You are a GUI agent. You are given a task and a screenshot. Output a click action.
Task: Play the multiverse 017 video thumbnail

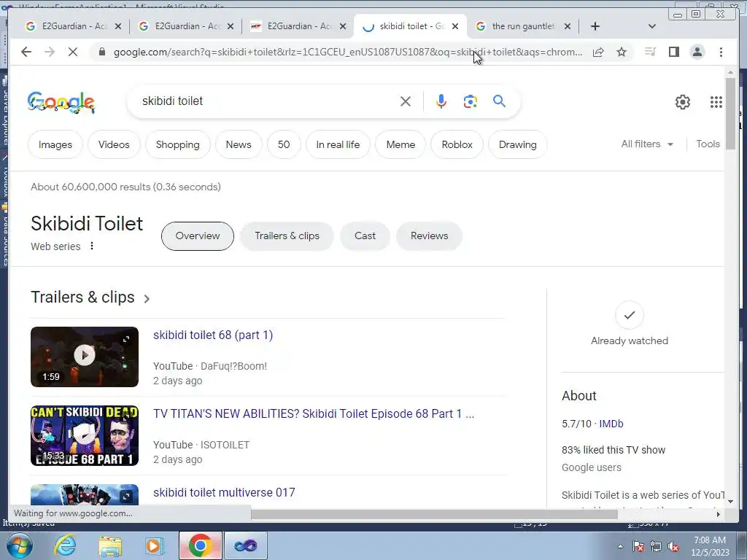point(85,495)
